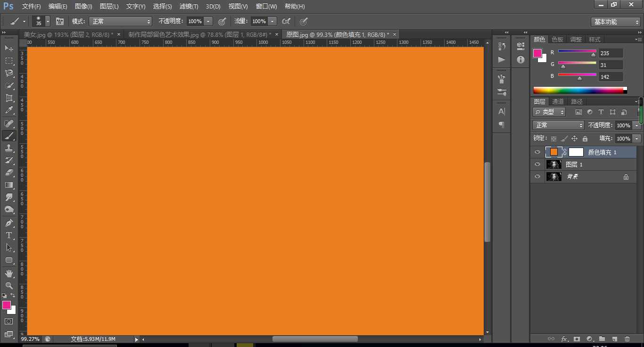This screenshot has width=644, height=347.
Task: Open the Brush Presets panel icon
Action: 502,92
